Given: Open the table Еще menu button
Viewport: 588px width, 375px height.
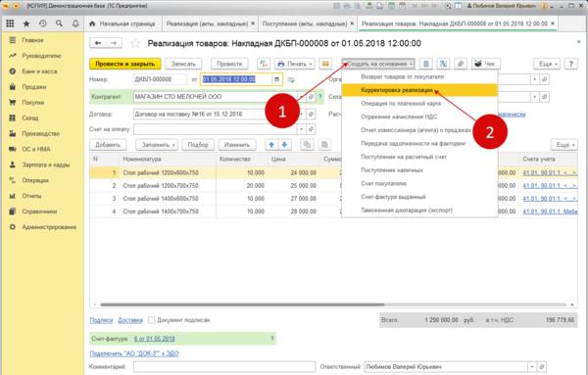Looking at the screenshot, I should pyautogui.click(x=564, y=145).
